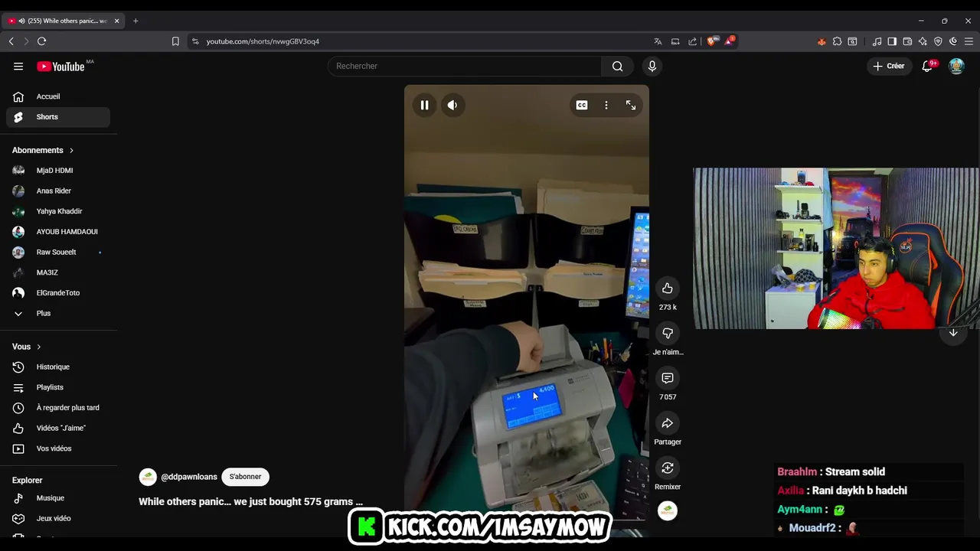Expand subscriptions list with Plus
The width and height of the screenshot is (980, 551).
pos(58,313)
